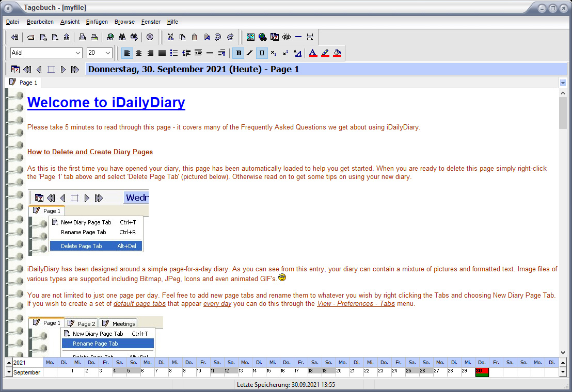Open print preview icon
Viewport: 572px width, 392px height.
(x=82, y=37)
